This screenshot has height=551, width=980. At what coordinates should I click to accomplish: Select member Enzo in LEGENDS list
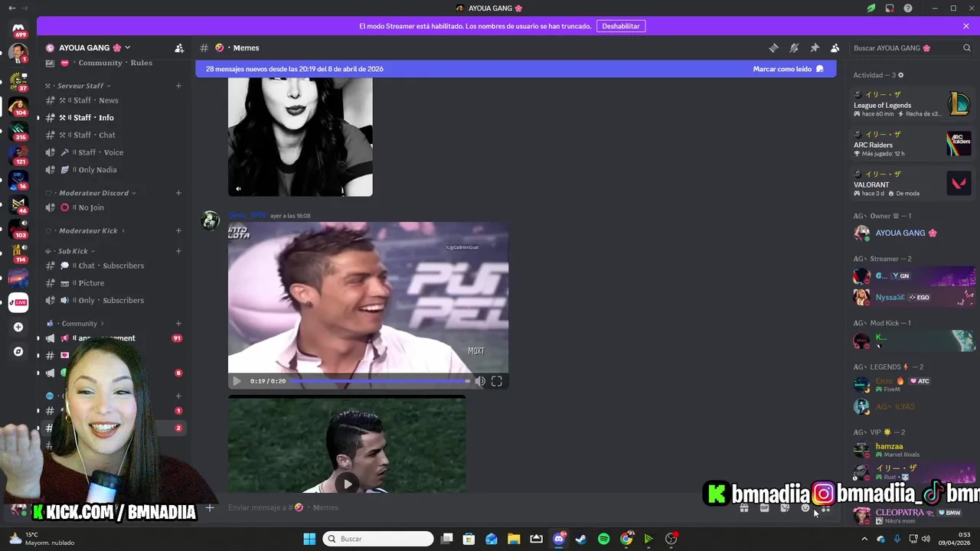[x=912, y=384]
